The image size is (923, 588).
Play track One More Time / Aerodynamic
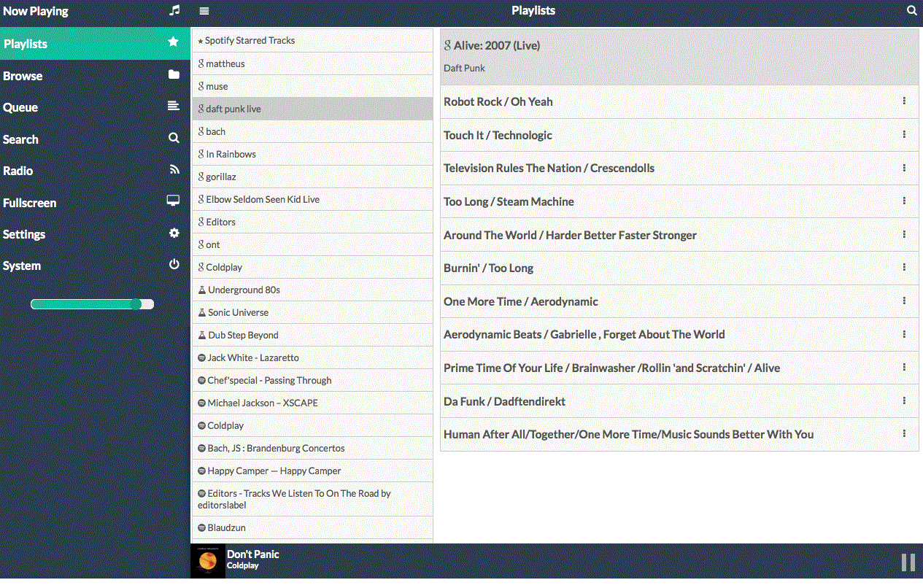pos(521,301)
